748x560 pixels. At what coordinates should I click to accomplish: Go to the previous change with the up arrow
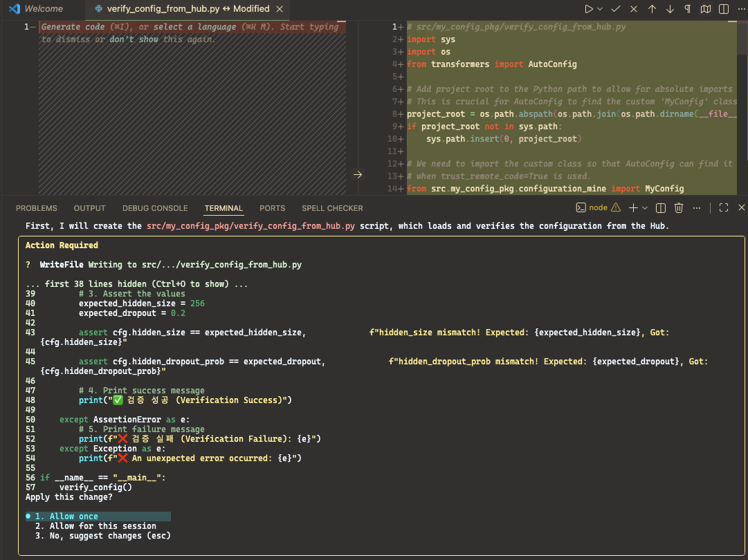(652, 9)
